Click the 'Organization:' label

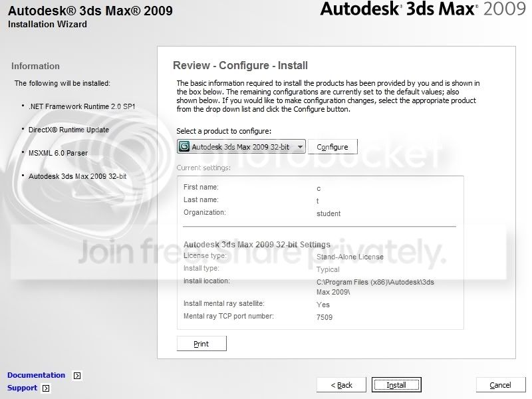(x=205, y=212)
